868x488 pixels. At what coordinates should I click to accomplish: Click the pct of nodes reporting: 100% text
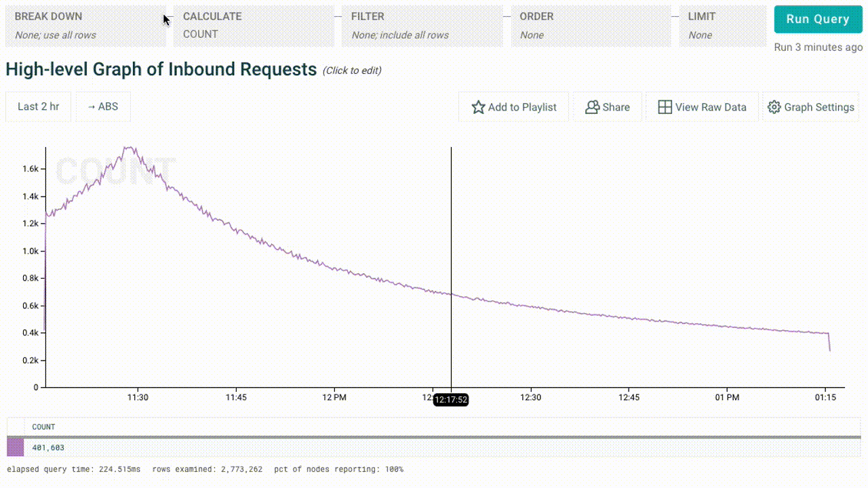coord(338,469)
